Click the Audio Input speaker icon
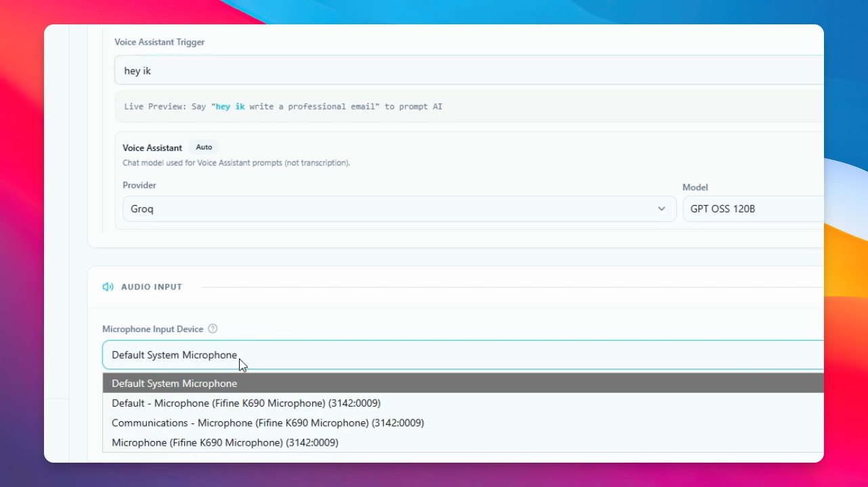This screenshot has height=487, width=868. tap(108, 287)
